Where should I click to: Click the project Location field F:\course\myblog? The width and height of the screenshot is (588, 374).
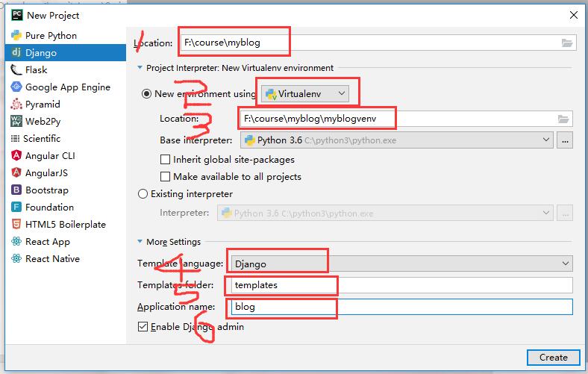(379, 43)
